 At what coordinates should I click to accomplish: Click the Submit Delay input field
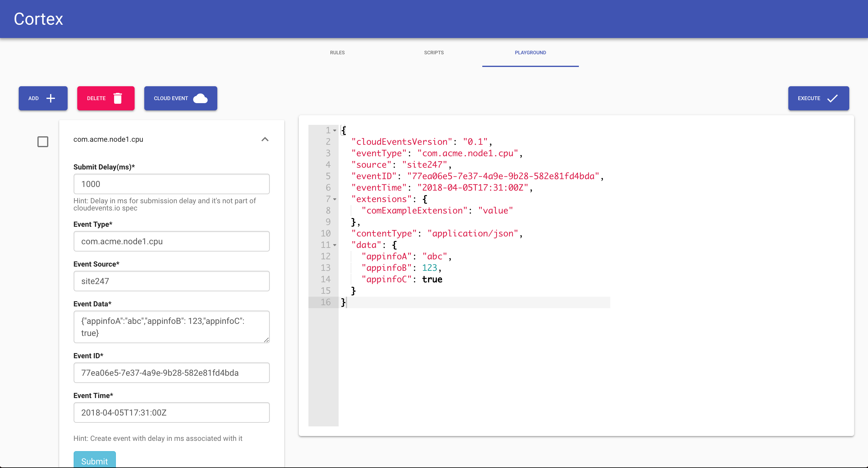[x=171, y=184]
